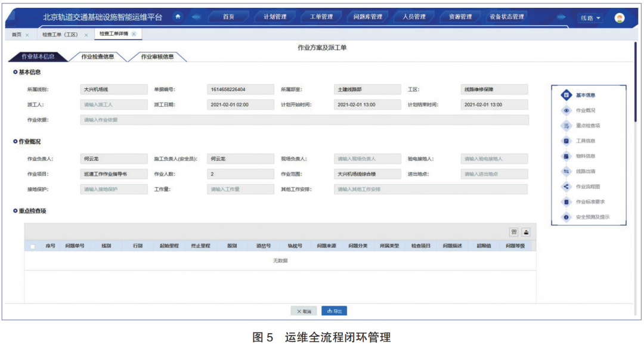Open the 作业流程图 share-style icon
Image resolution: width=644 pixels, height=345 pixels.
565,186
